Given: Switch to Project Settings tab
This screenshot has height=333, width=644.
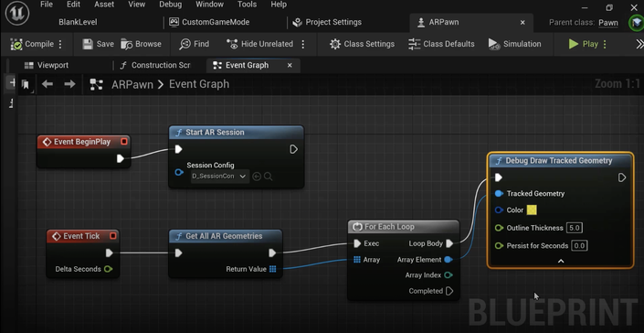Looking at the screenshot, I should [x=327, y=22].
